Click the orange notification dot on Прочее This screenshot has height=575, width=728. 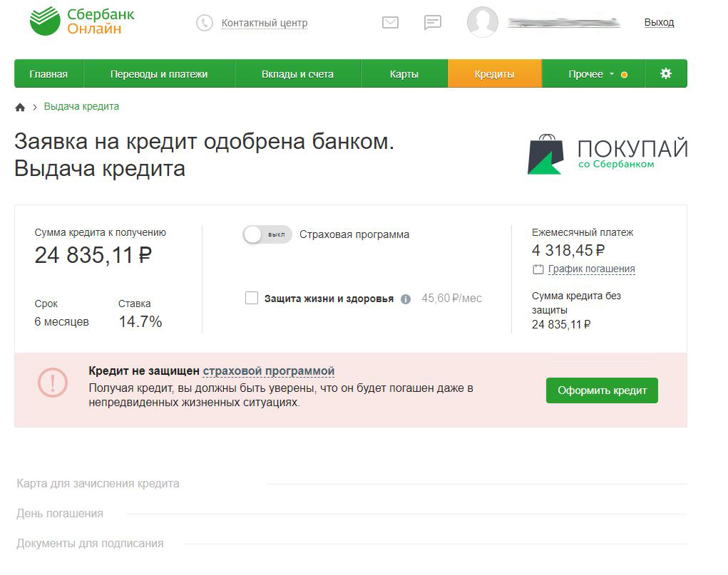[x=625, y=75]
